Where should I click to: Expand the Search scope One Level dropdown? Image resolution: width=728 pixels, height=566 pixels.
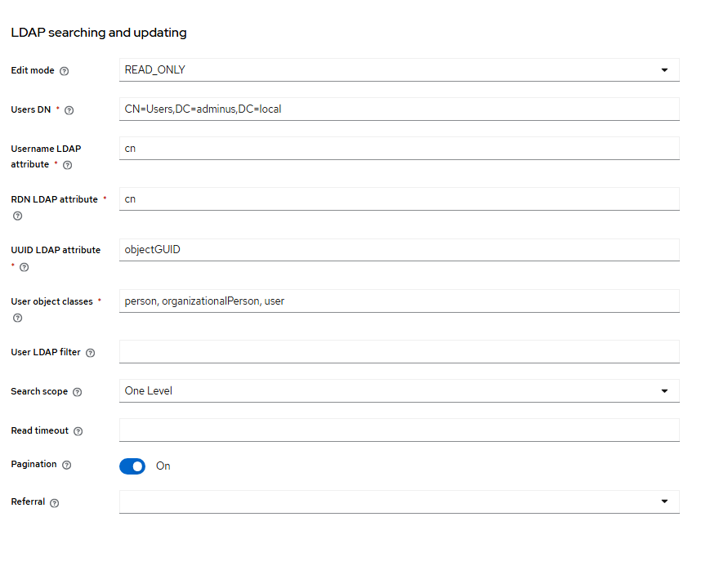click(399, 391)
